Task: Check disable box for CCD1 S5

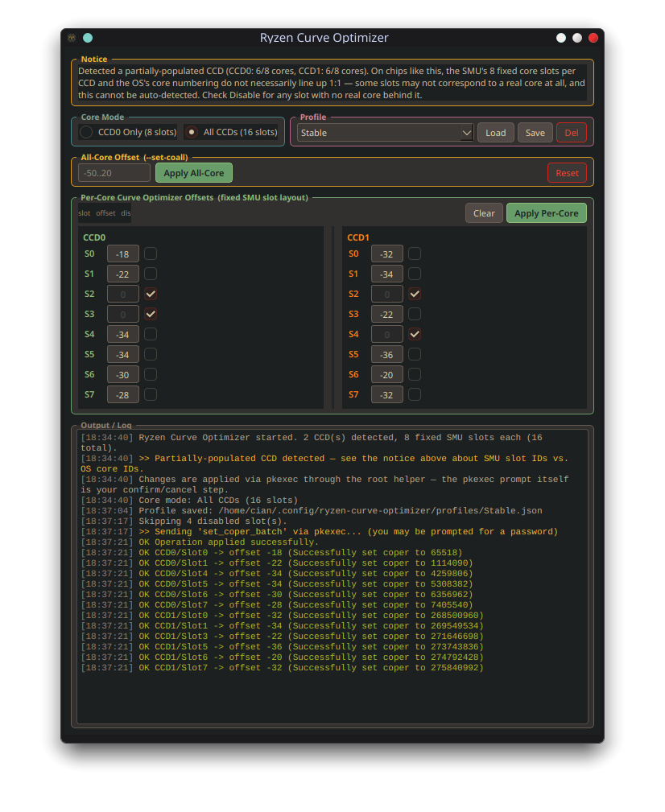Action: click(x=415, y=354)
